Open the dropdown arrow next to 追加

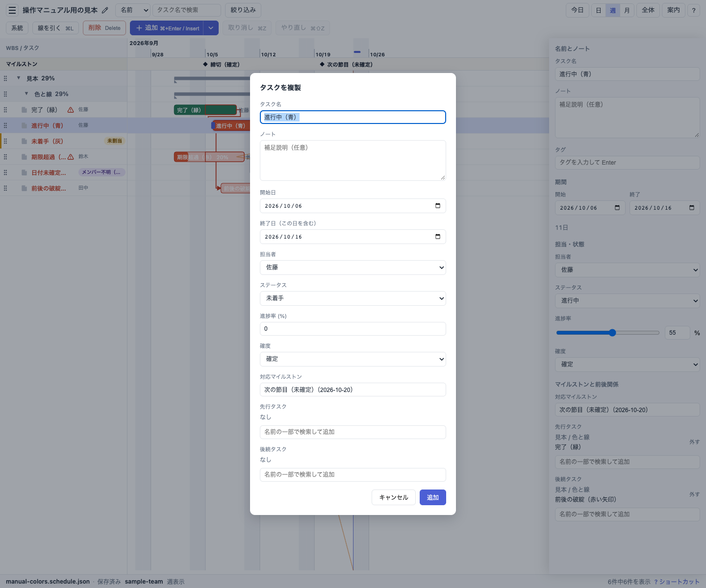click(211, 28)
